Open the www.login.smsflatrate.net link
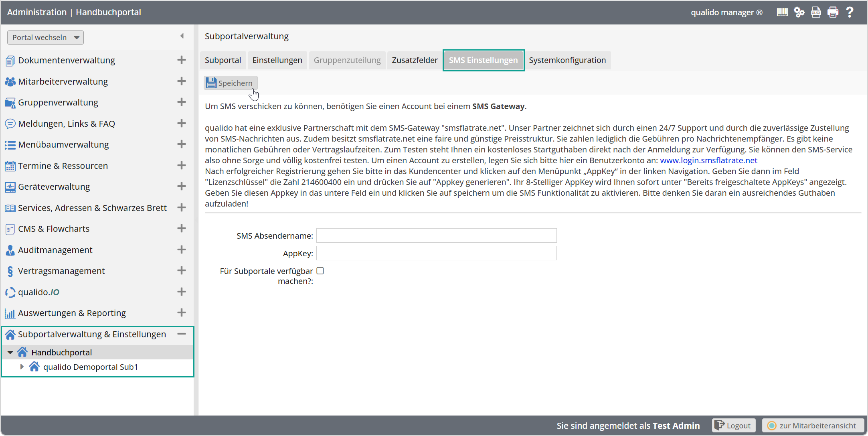The width and height of the screenshot is (868, 436). [708, 160]
